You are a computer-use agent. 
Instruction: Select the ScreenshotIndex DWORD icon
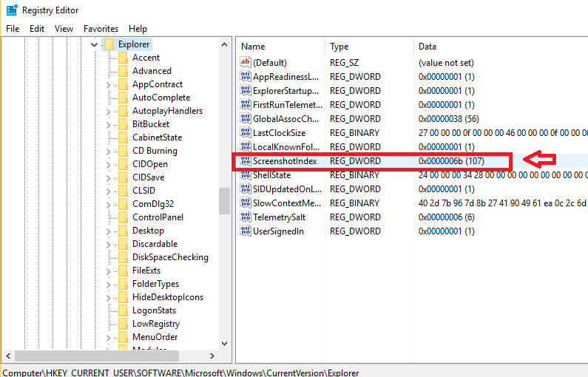coord(246,160)
